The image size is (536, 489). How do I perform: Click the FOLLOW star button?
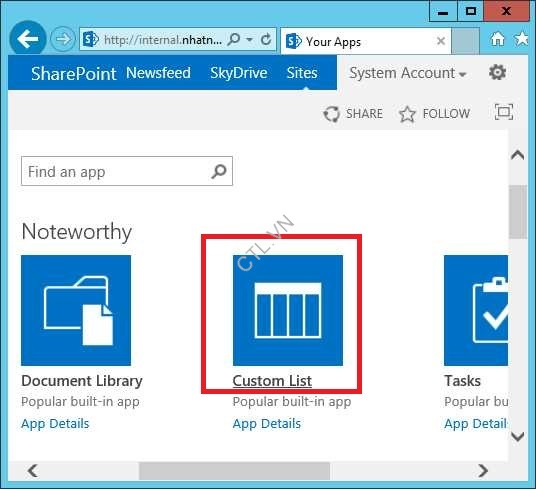point(434,113)
